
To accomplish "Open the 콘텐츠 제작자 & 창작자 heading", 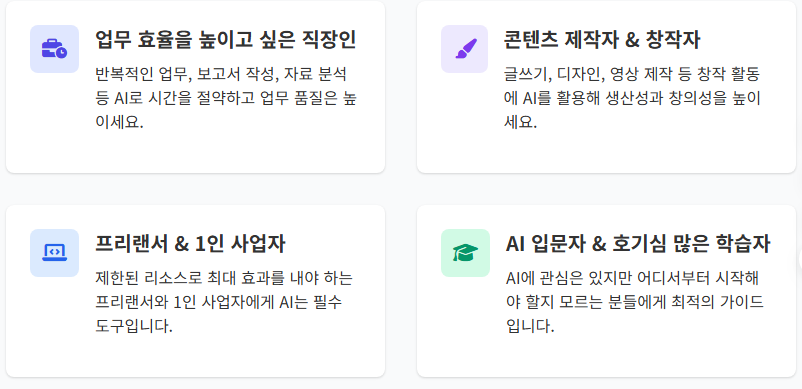I will coord(603,40).
